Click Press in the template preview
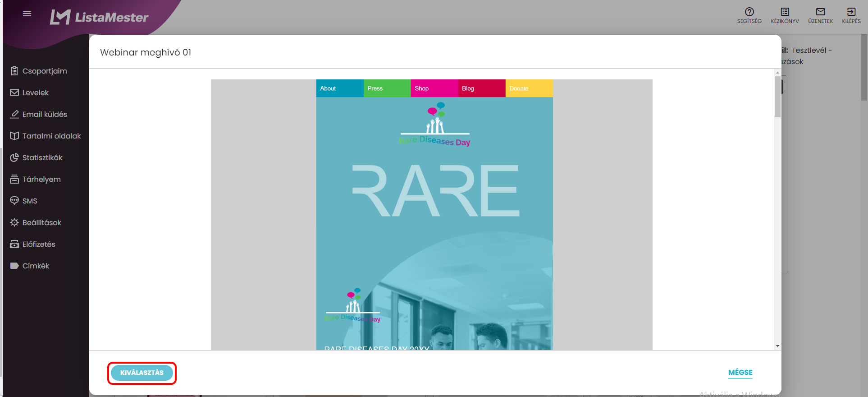 [x=387, y=88]
